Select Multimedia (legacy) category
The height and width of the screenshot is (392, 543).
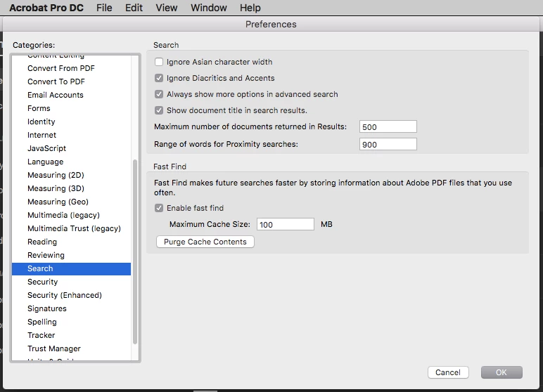pyautogui.click(x=71, y=215)
